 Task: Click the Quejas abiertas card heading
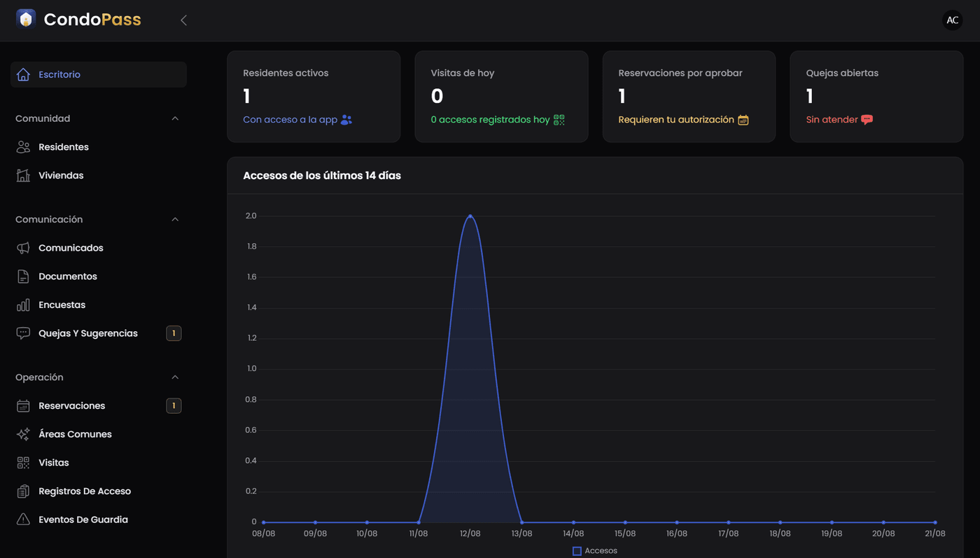[x=842, y=73]
